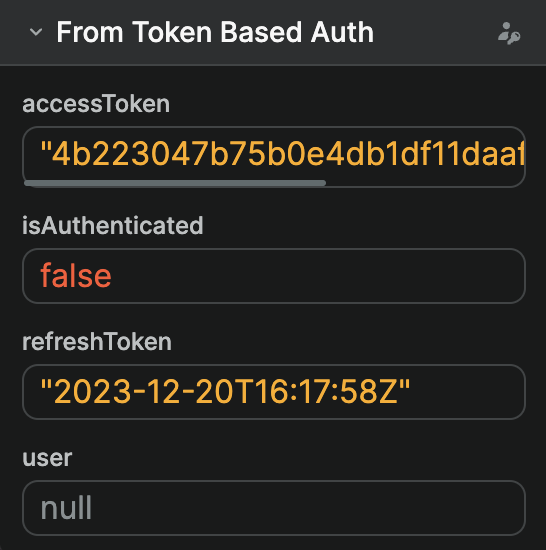The height and width of the screenshot is (550, 546).
Task: Click empty space inside the user box
Action: (309, 508)
